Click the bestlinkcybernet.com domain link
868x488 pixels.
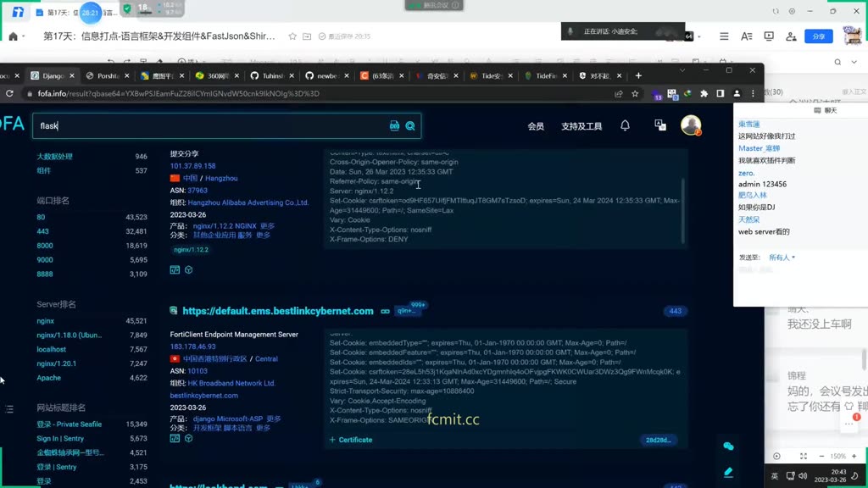(x=203, y=396)
